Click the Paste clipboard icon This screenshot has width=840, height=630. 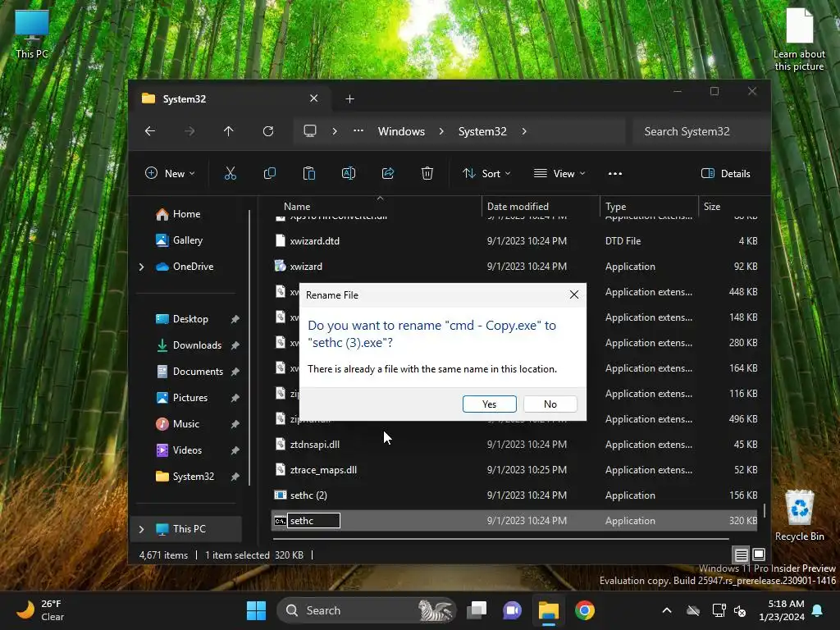coord(309,173)
